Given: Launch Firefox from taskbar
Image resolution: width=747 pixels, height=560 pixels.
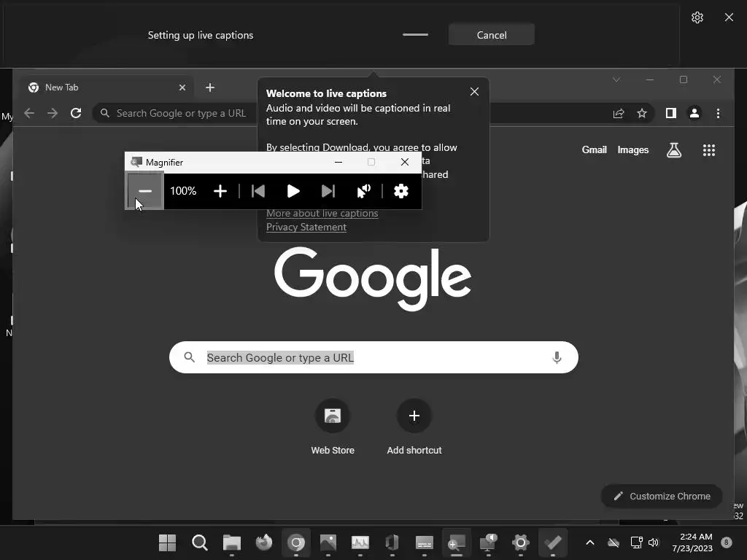Looking at the screenshot, I should [x=264, y=542].
